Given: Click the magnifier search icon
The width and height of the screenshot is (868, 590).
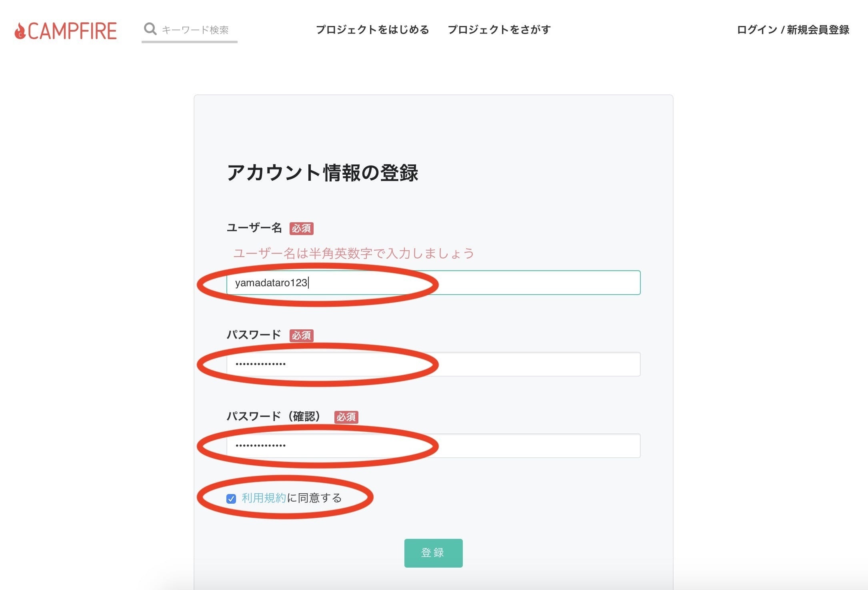Looking at the screenshot, I should point(150,29).
